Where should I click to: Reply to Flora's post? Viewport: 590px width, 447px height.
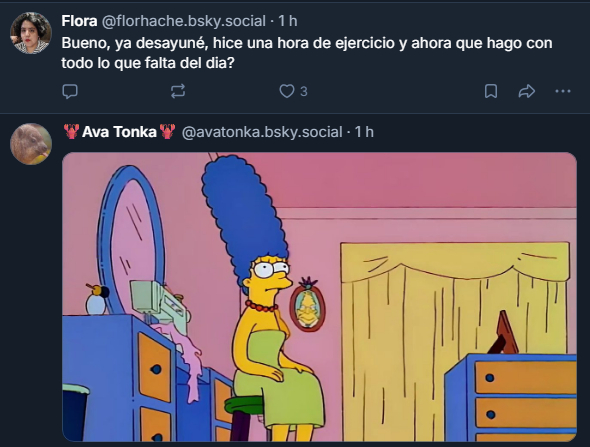pyautogui.click(x=70, y=91)
